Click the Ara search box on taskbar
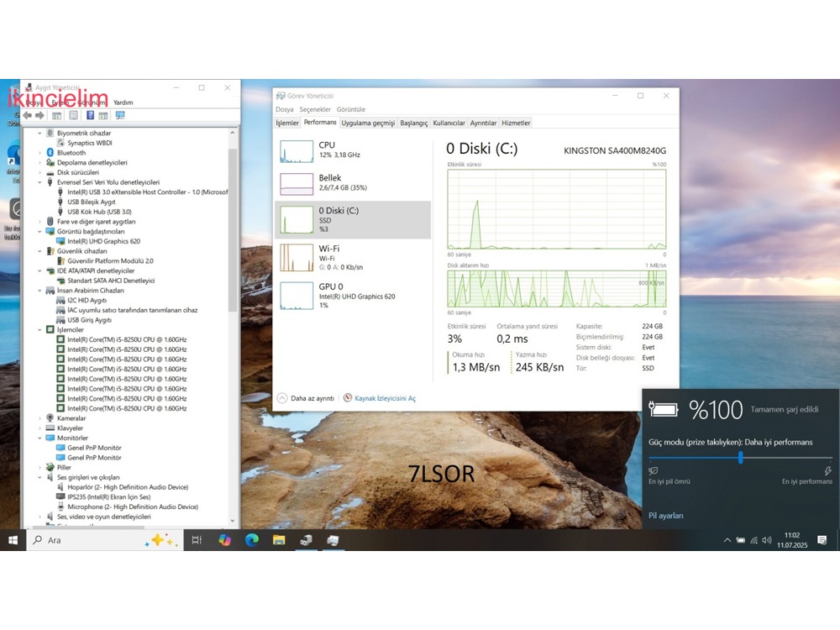This screenshot has width=840, height=630. click(x=106, y=540)
